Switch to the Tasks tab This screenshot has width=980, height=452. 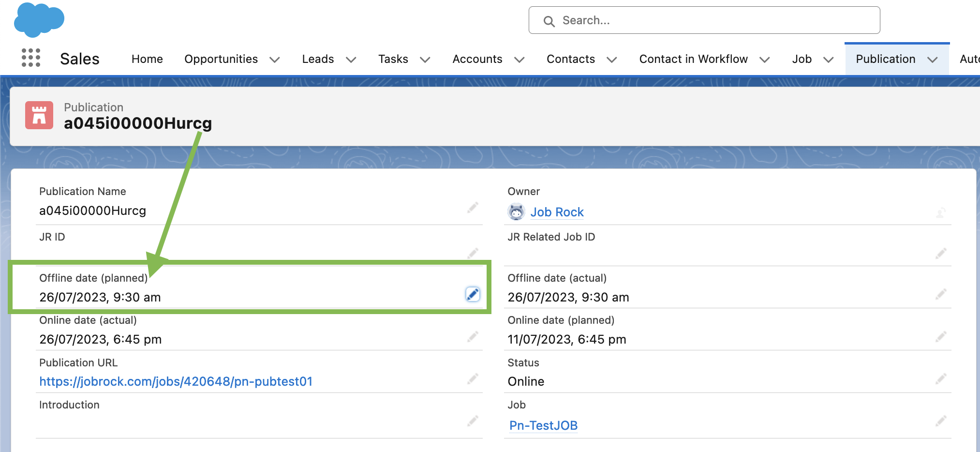tap(393, 59)
